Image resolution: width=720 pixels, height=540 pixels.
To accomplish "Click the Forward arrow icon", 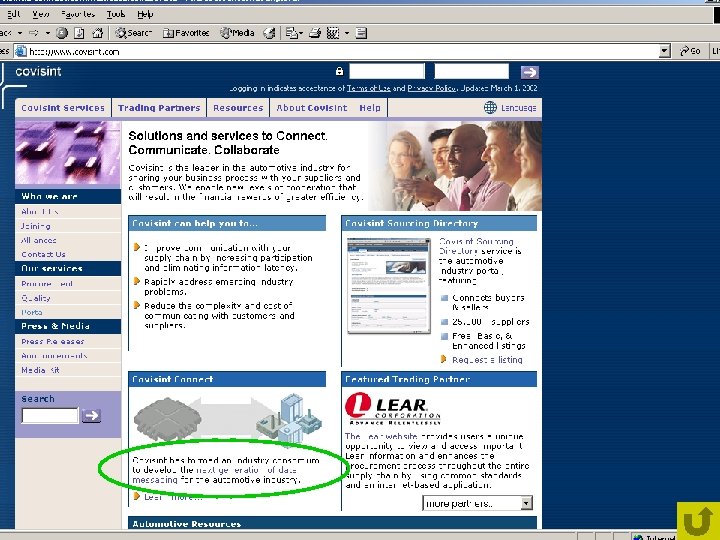I will [34, 33].
